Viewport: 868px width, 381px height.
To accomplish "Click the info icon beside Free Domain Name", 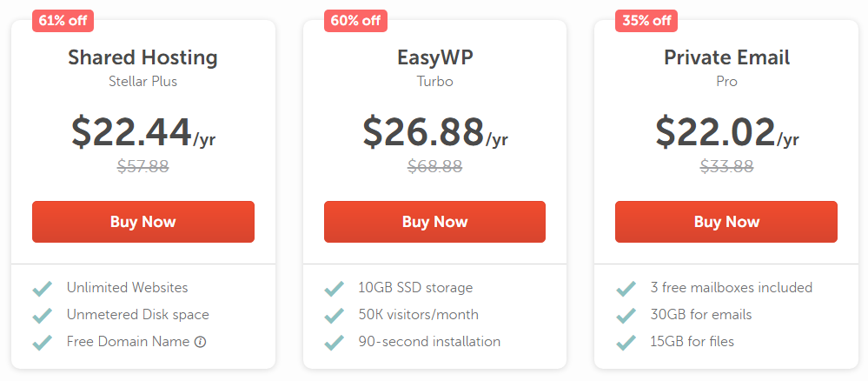I will (201, 342).
